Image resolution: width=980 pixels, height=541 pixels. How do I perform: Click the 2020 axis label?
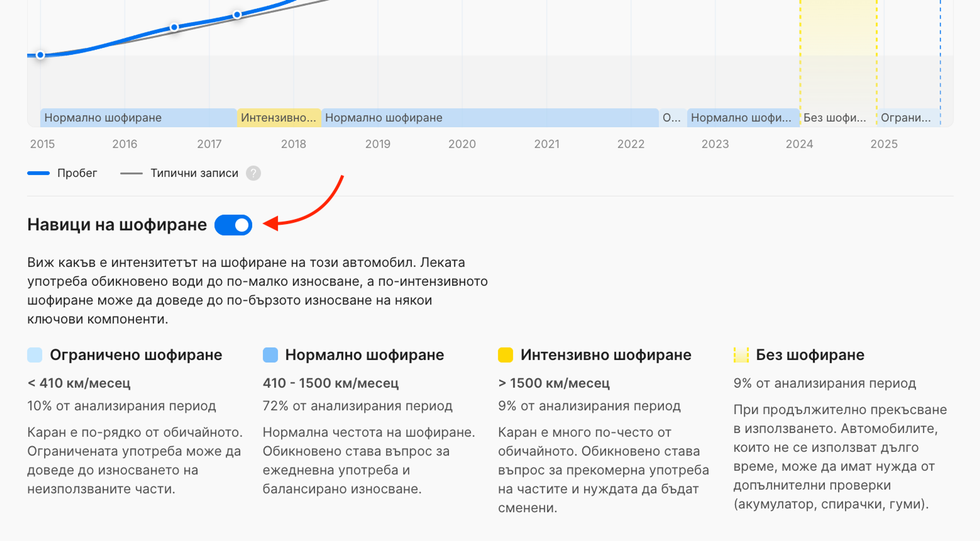tap(462, 144)
